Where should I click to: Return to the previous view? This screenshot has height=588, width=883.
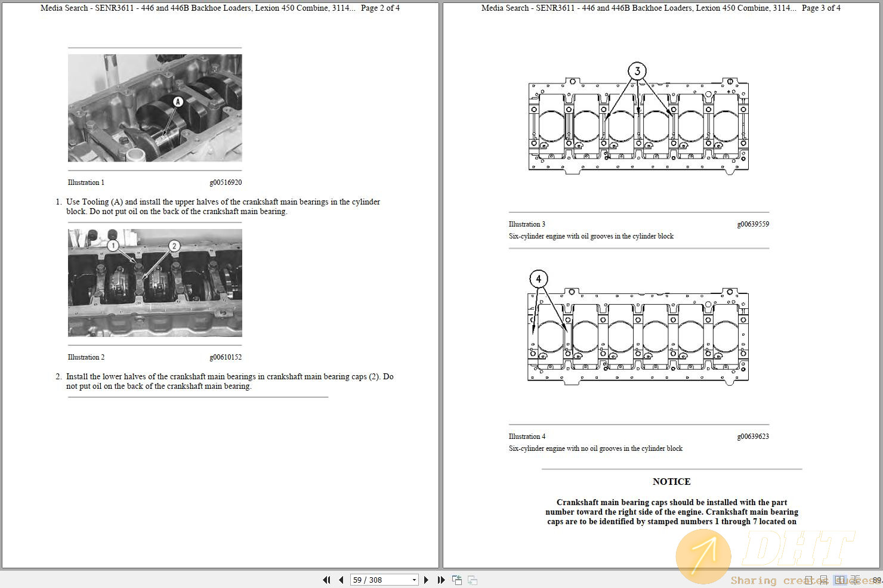tap(457, 579)
